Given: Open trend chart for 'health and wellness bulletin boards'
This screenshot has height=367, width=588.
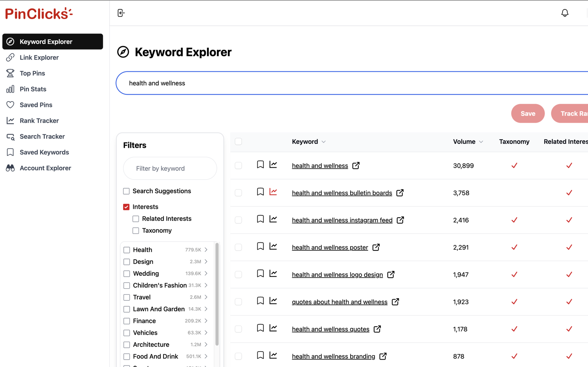Looking at the screenshot, I should click(273, 192).
